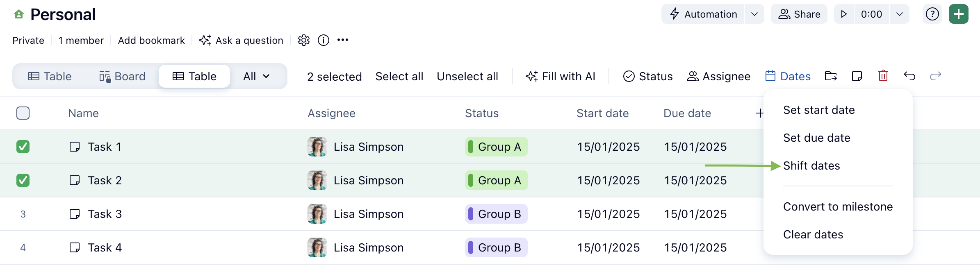The height and width of the screenshot is (272, 980).
Task: Toggle the header select-all checkbox
Action: 23,113
